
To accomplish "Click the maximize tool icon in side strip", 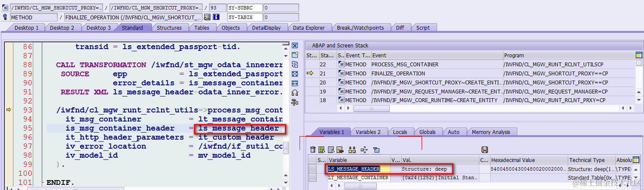I will [x=295, y=74].
